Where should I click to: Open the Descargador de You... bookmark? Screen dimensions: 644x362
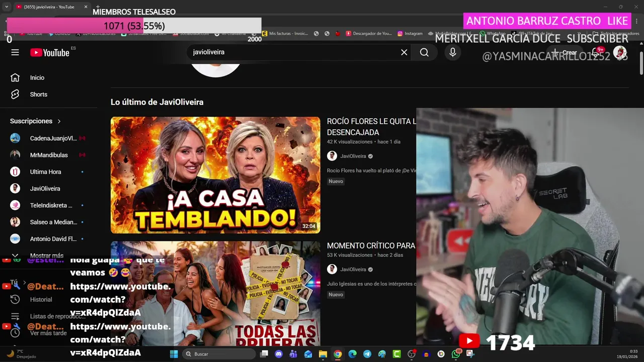[368, 34]
